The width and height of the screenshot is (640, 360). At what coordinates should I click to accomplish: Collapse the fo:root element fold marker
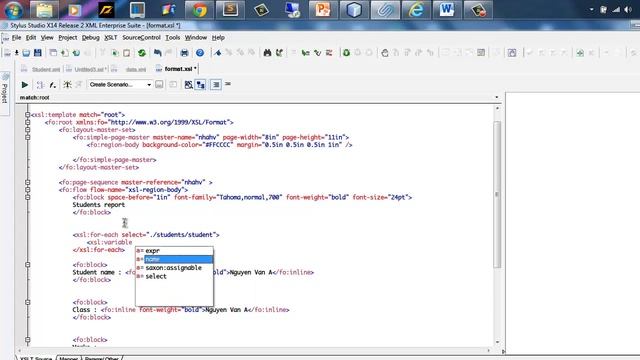(x=27, y=122)
